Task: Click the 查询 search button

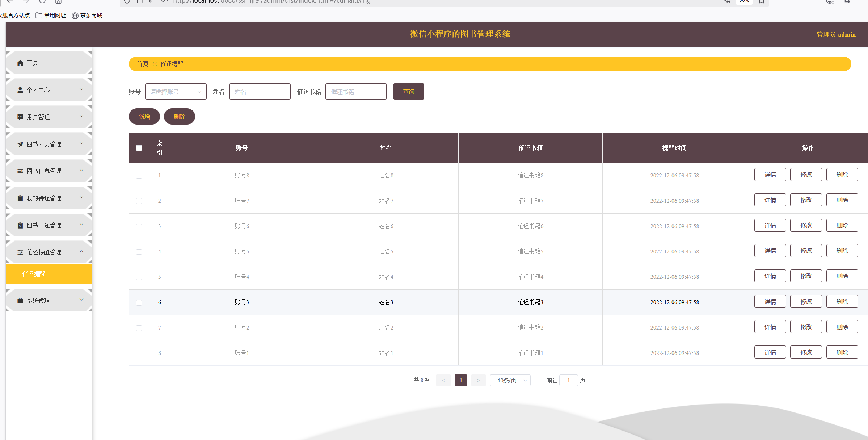Action: click(408, 92)
